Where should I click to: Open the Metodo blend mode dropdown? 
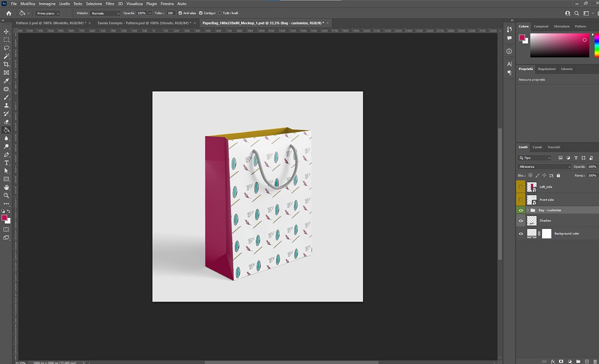click(105, 13)
